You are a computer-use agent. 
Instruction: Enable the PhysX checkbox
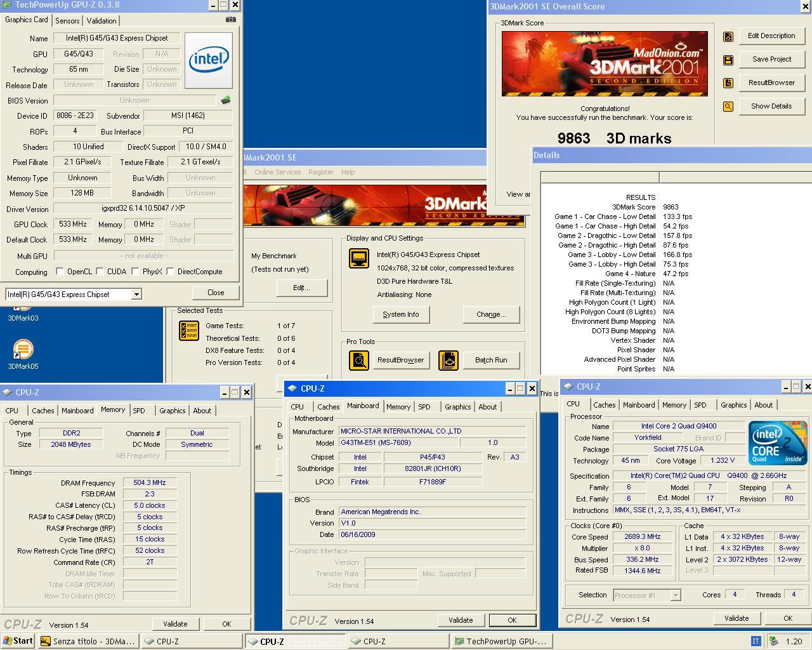pos(136,272)
